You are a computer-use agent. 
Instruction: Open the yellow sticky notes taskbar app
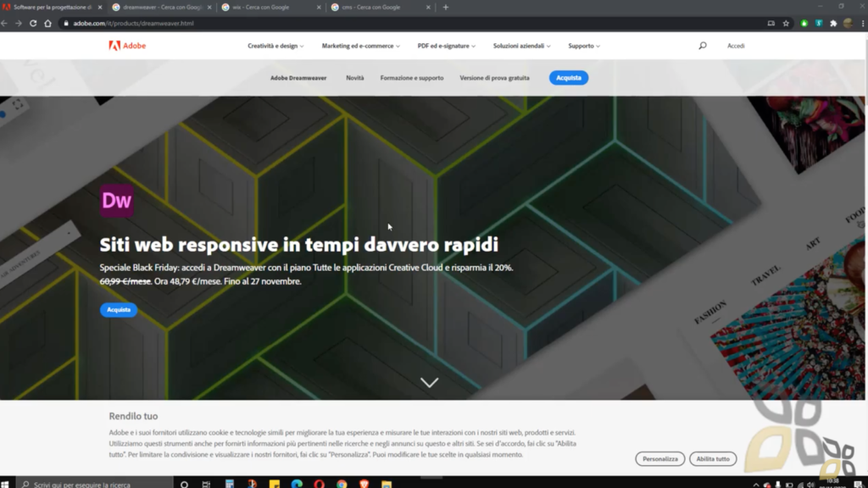(275, 484)
